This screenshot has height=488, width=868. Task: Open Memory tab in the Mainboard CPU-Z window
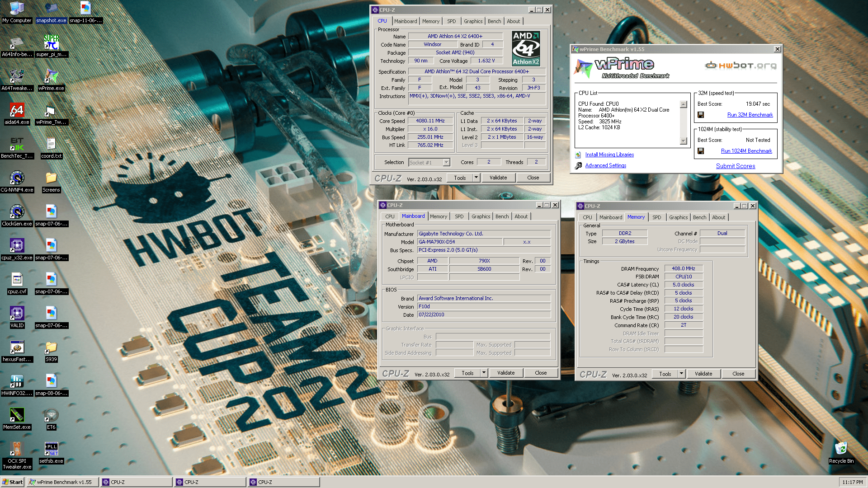pyautogui.click(x=438, y=216)
